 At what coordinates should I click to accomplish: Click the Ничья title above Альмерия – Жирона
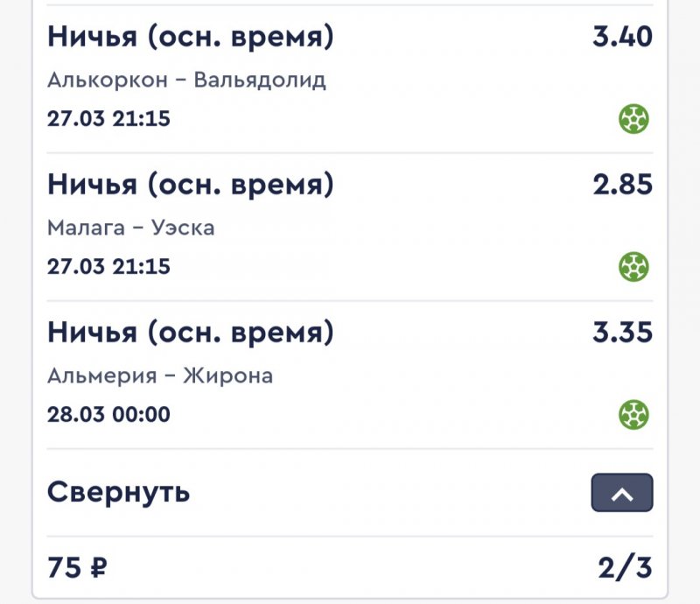[x=190, y=333]
